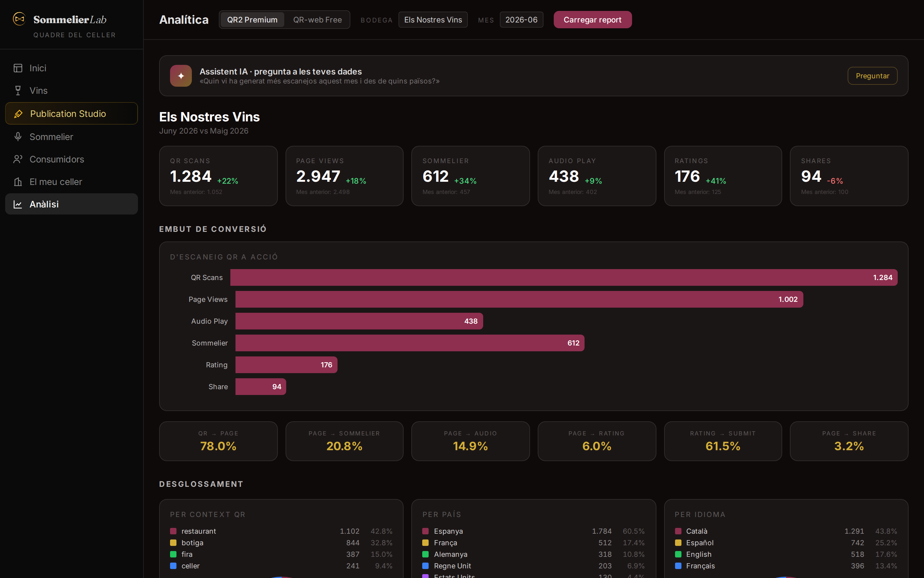The image size is (924, 578).
Task: Click the Audio Play funnel bar
Action: tap(359, 321)
